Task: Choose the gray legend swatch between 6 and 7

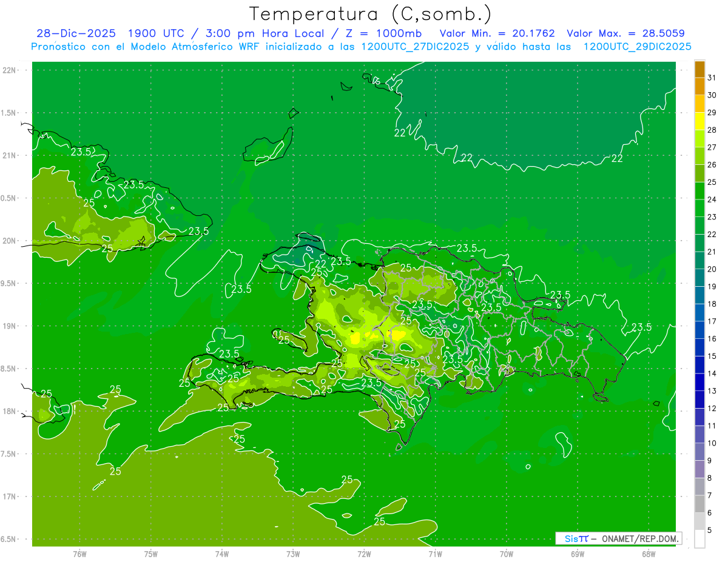Action: [699, 504]
